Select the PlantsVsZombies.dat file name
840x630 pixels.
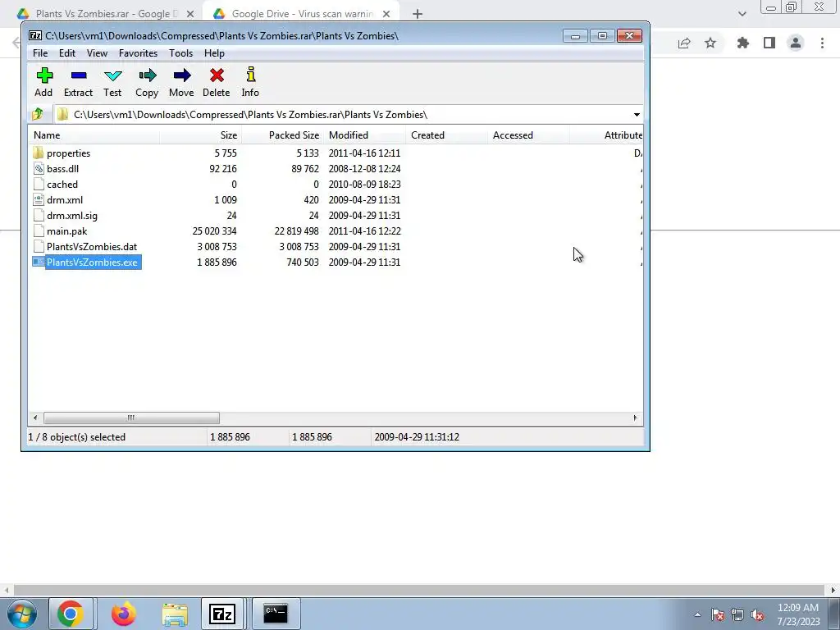[x=92, y=246]
